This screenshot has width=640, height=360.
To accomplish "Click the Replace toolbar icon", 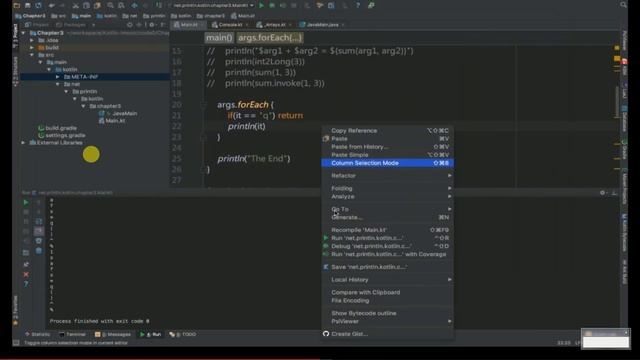I will (121, 5).
